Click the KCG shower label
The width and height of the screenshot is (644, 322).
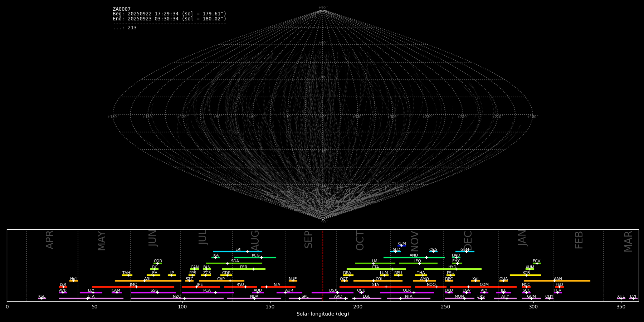click(256, 255)
